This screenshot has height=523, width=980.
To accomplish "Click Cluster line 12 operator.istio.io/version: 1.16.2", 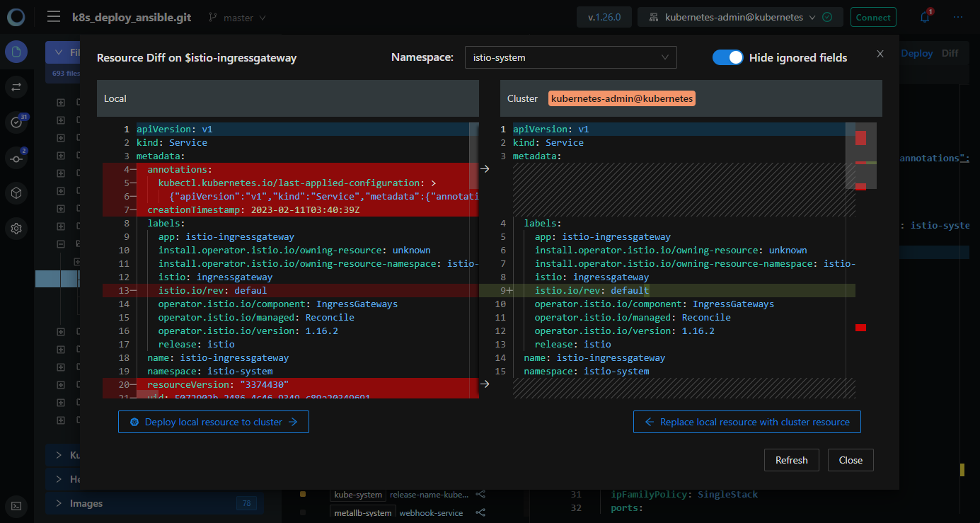I will 625,331.
